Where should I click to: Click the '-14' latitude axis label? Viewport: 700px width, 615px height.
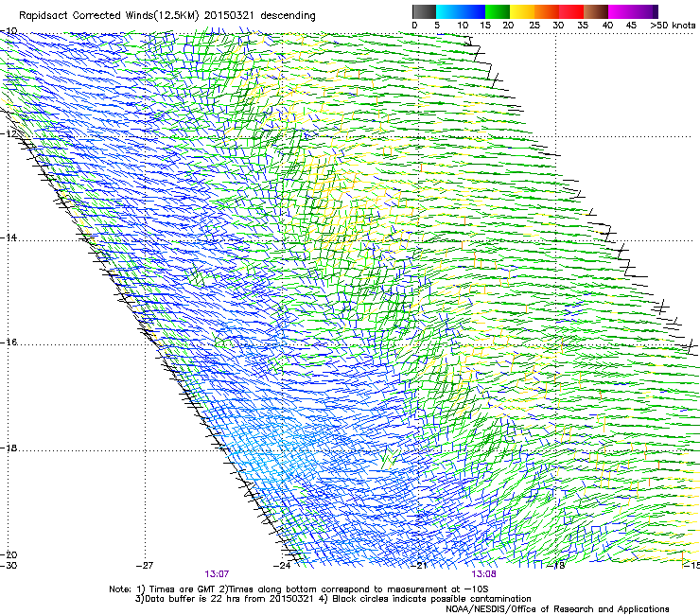[9, 237]
